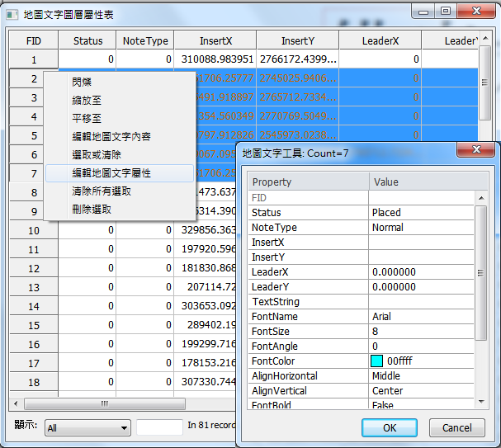This screenshot has height=448, width=501.
Task: Select 清除所有選取 in the context menu
Action: click(101, 191)
